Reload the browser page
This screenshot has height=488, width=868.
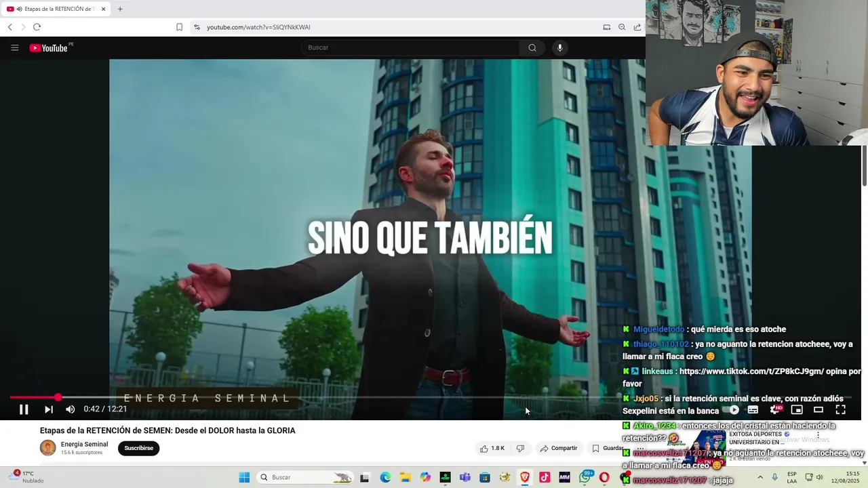(x=37, y=27)
